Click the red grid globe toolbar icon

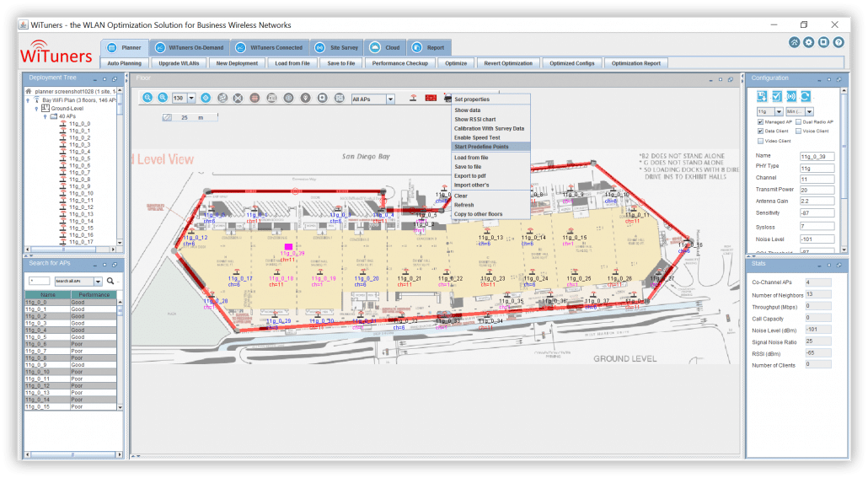pyautogui.click(x=255, y=98)
